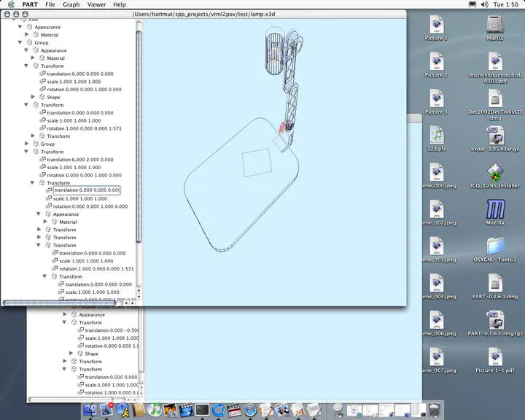Click horizontal scrollbar thumb under front tree
The width and height of the screenshot is (525, 420).
[59, 303]
